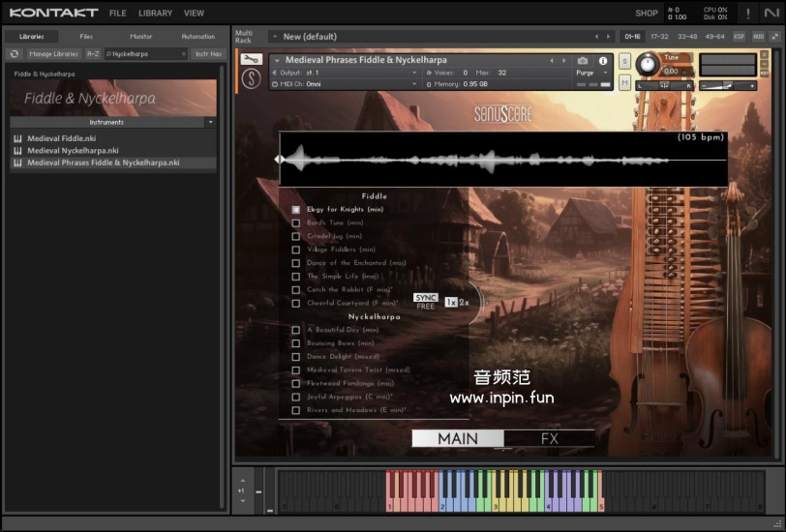The width and height of the screenshot is (786, 532).
Task: Open the Instruments dropdown arrow
Action: point(211,122)
